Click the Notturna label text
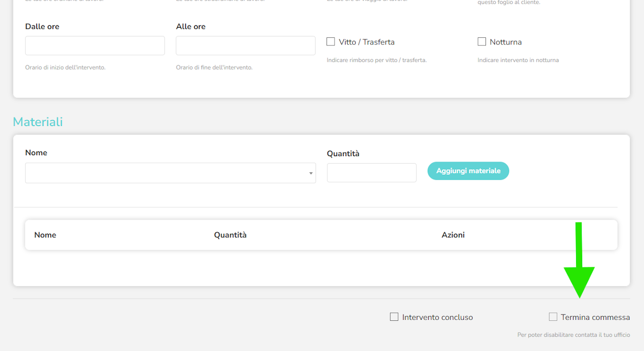Screen dimensions: 644x351 pos(505,42)
